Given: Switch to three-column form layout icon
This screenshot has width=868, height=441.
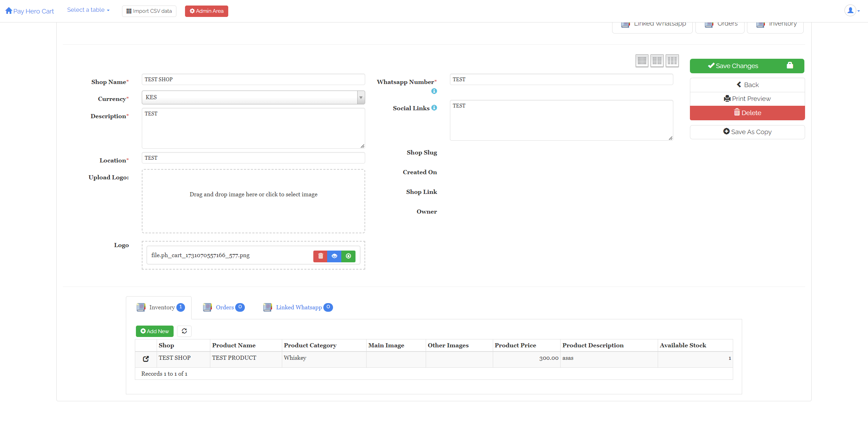Looking at the screenshot, I should (x=672, y=61).
